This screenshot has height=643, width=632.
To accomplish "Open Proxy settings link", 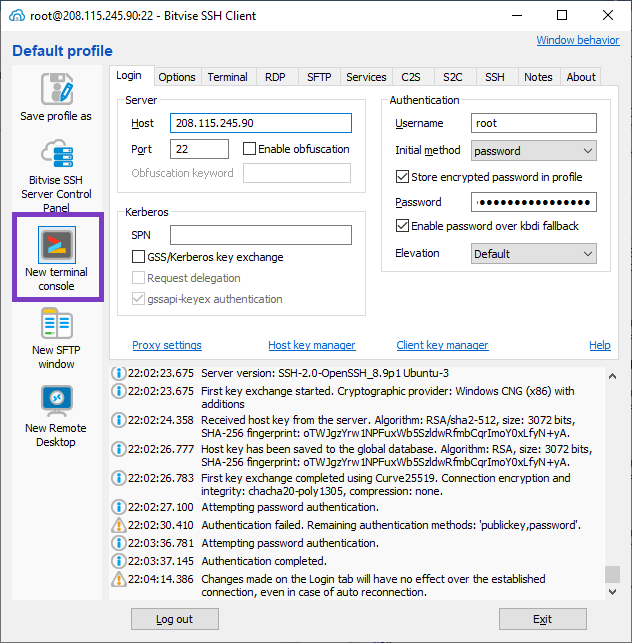I will pos(167,345).
